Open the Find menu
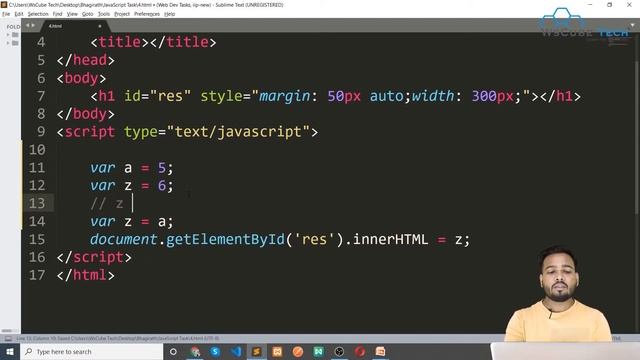Image resolution: width=640 pixels, height=360 pixels. [x=57, y=14]
